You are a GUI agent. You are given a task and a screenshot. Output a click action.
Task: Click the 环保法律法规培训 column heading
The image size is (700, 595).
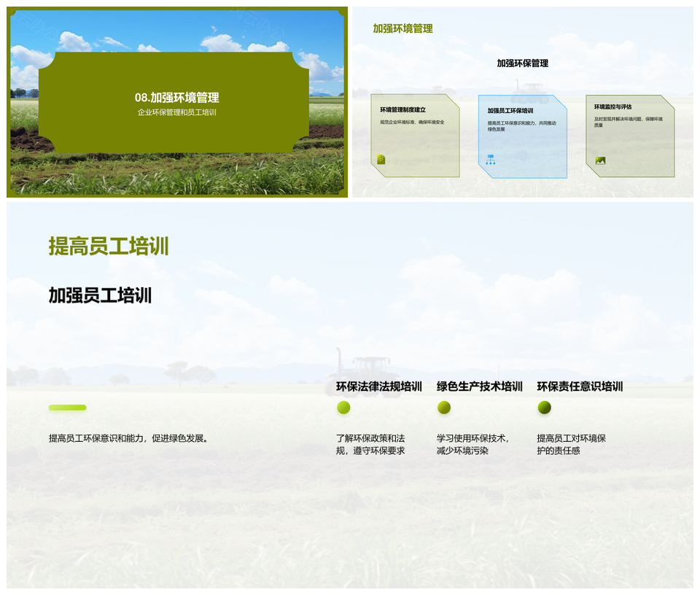click(378, 386)
